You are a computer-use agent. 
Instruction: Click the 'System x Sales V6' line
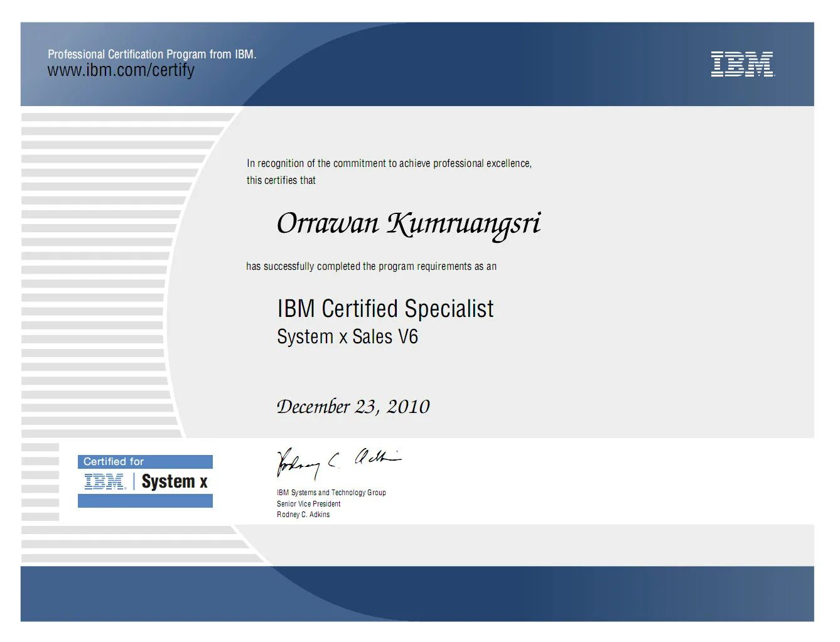tap(347, 337)
